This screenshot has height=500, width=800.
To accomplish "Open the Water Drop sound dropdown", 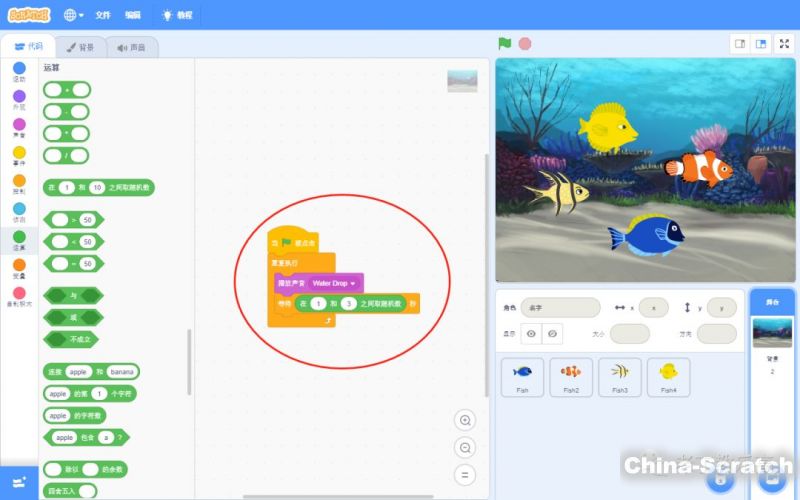I will coord(352,283).
